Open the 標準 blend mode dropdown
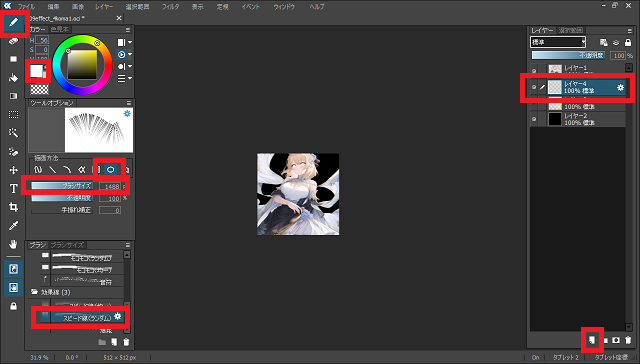 (558, 42)
